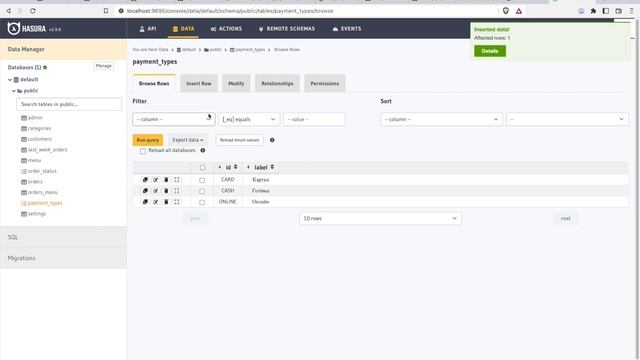640x360 pixels.
Task: Focus the filter value input
Action: click(x=314, y=119)
